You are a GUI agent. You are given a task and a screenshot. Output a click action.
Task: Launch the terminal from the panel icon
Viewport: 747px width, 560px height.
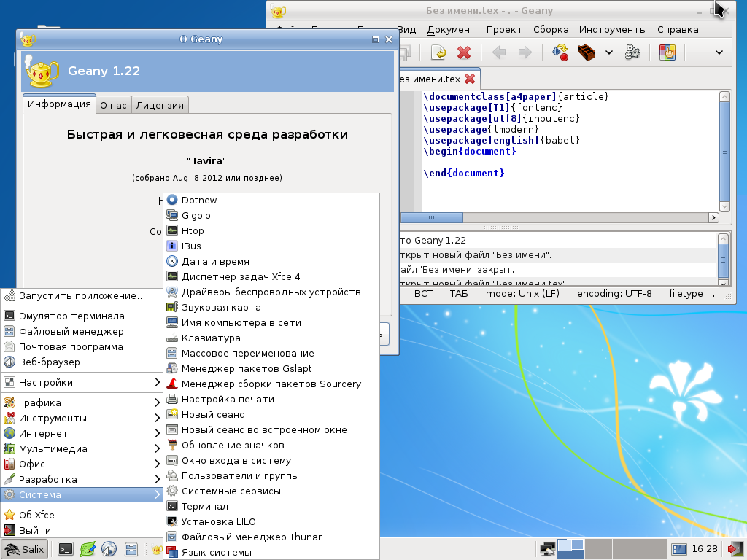click(65, 549)
